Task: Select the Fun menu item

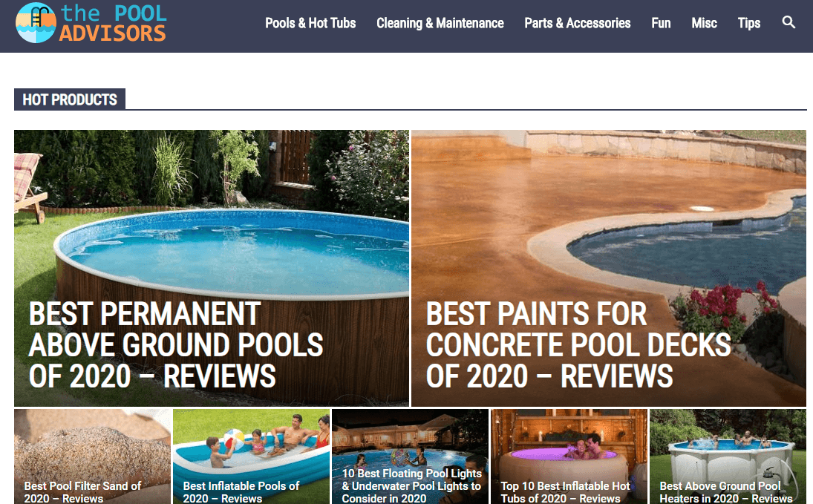Action: (x=661, y=23)
